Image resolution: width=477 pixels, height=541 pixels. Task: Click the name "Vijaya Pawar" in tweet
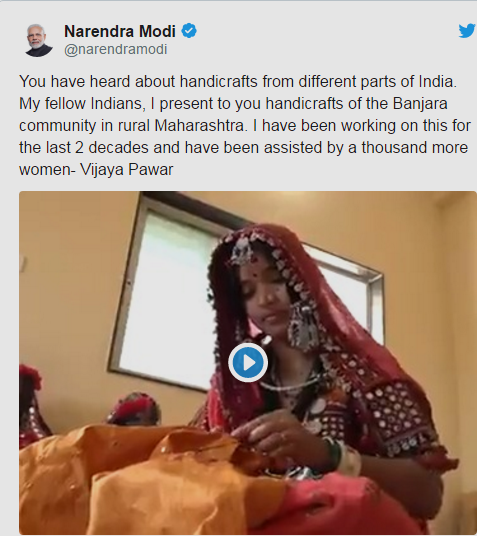click(x=127, y=169)
